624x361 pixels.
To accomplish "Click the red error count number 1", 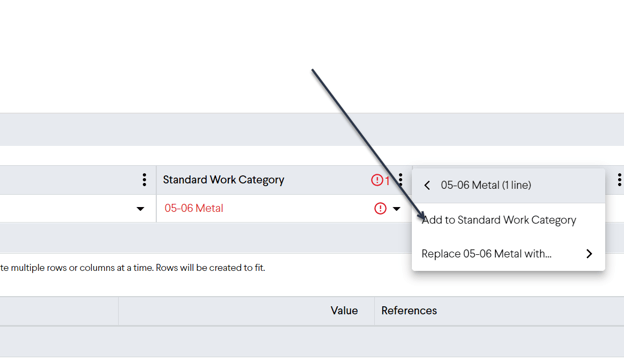I will click(387, 180).
